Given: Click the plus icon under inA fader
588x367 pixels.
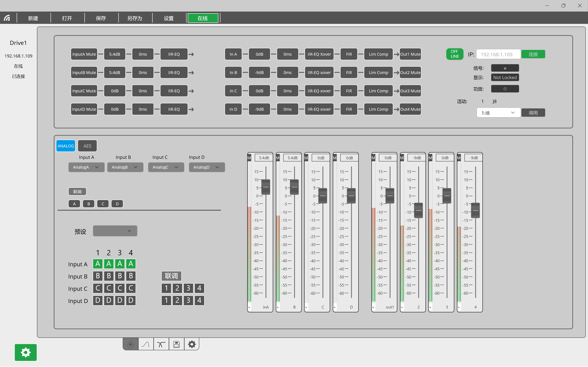Looking at the screenshot, I should coord(249,307).
